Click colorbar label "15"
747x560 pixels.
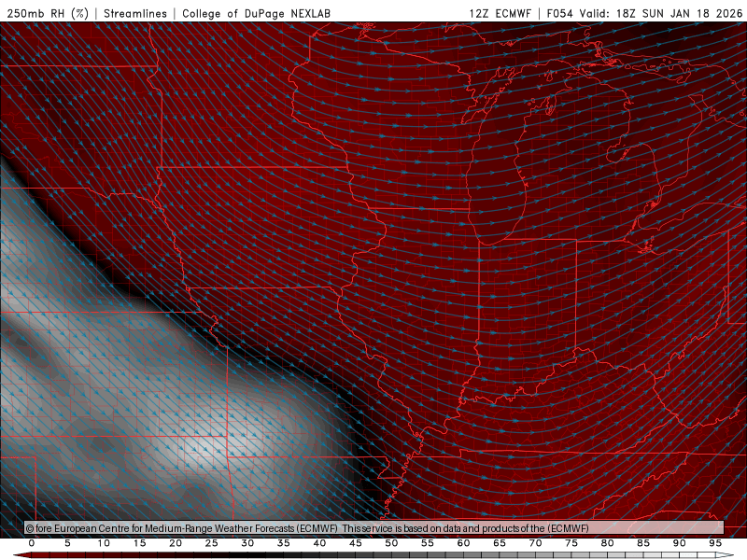(139, 543)
